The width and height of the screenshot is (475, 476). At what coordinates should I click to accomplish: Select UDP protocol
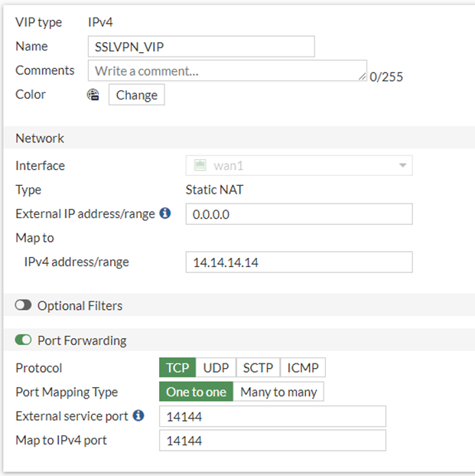pos(216,368)
